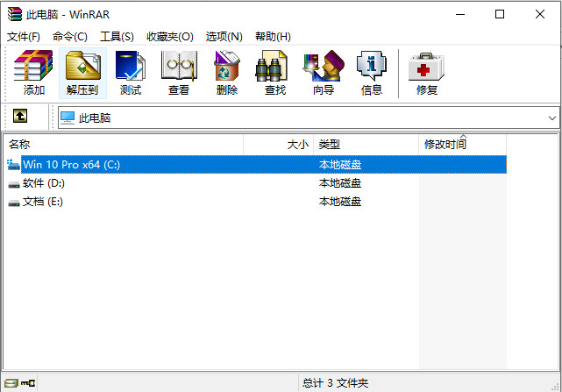Click the 此电脑 address path field

click(x=309, y=118)
